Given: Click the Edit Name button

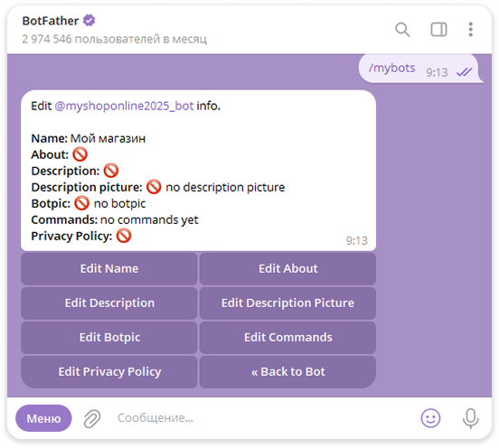Looking at the screenshot, I should click(x=109, y=269).
